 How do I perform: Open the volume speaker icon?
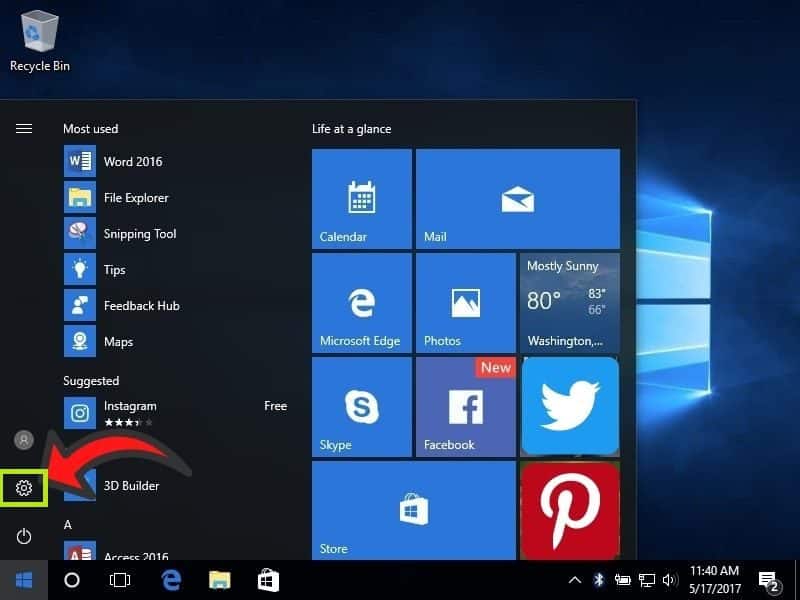coord(670,580)
